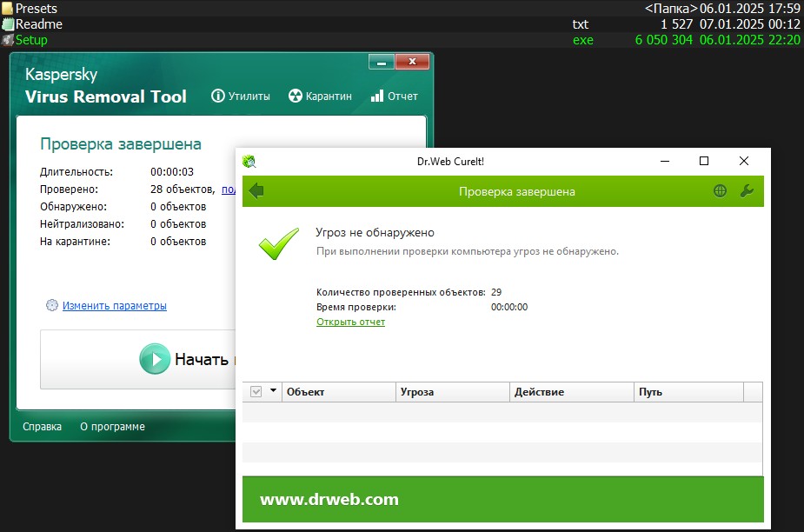This screenshot has height=532, width=804.
Task: Select the Readme file icon
Action: [7, 24]
